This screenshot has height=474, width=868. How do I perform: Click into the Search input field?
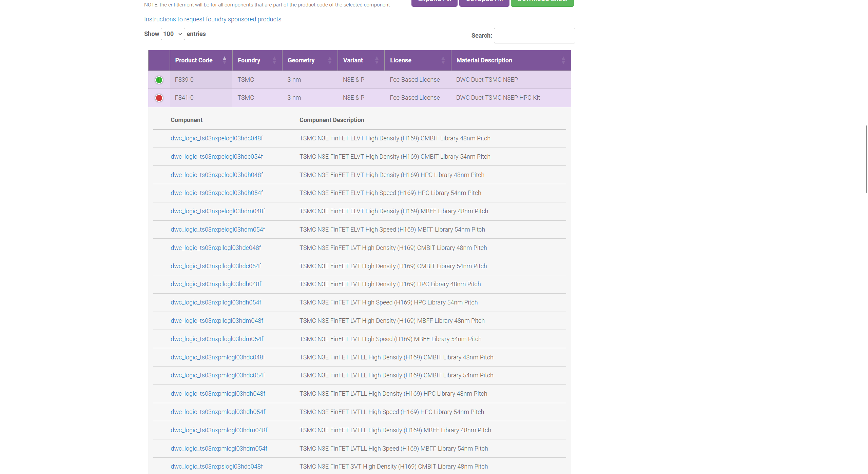534,36
